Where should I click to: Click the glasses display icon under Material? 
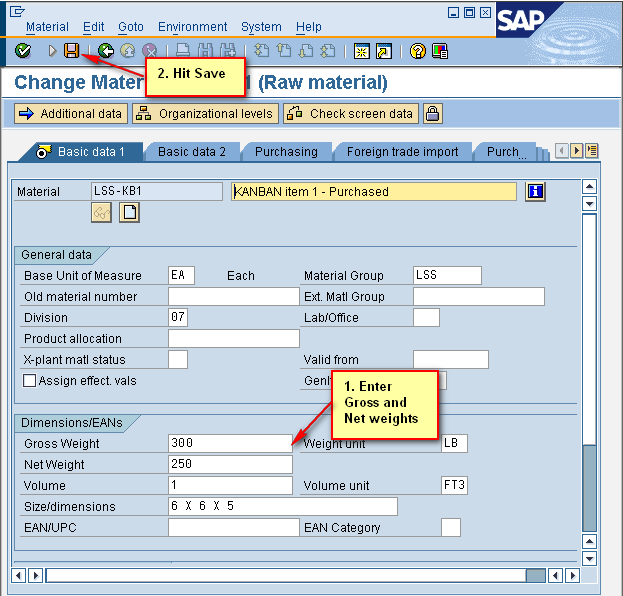coord(101,213)
